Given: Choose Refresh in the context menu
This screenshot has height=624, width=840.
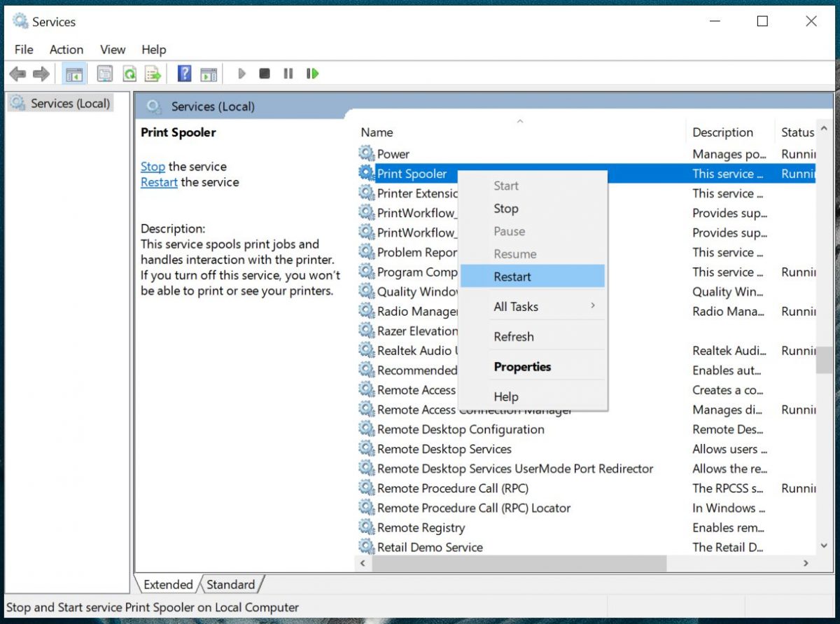Looking at the screenshot, I should [533, 336].
